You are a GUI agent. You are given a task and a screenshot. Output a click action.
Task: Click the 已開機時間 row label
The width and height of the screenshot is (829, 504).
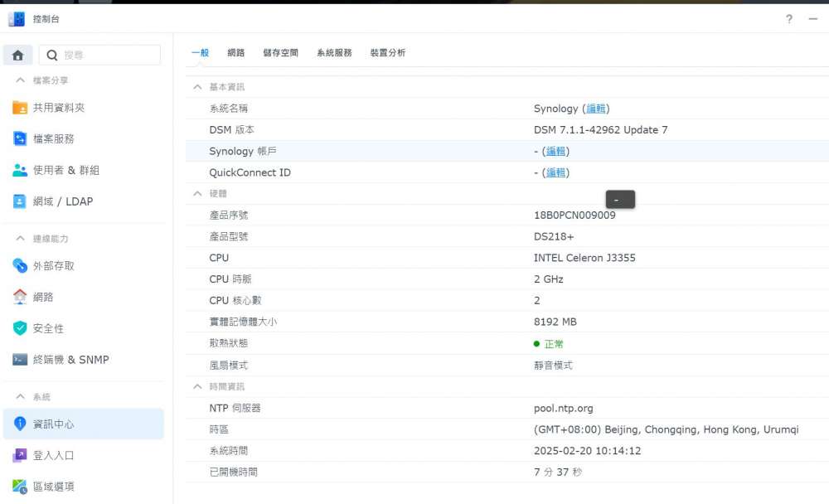233,472
